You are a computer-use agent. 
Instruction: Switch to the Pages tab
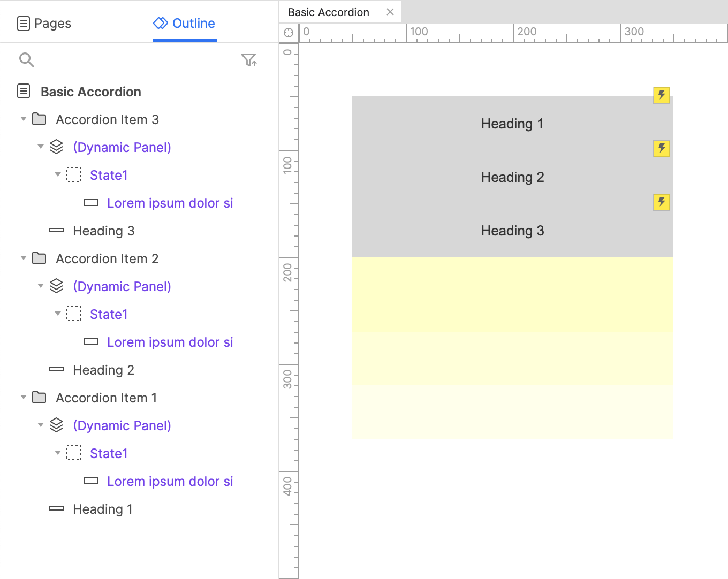click(x=44, y=24)
